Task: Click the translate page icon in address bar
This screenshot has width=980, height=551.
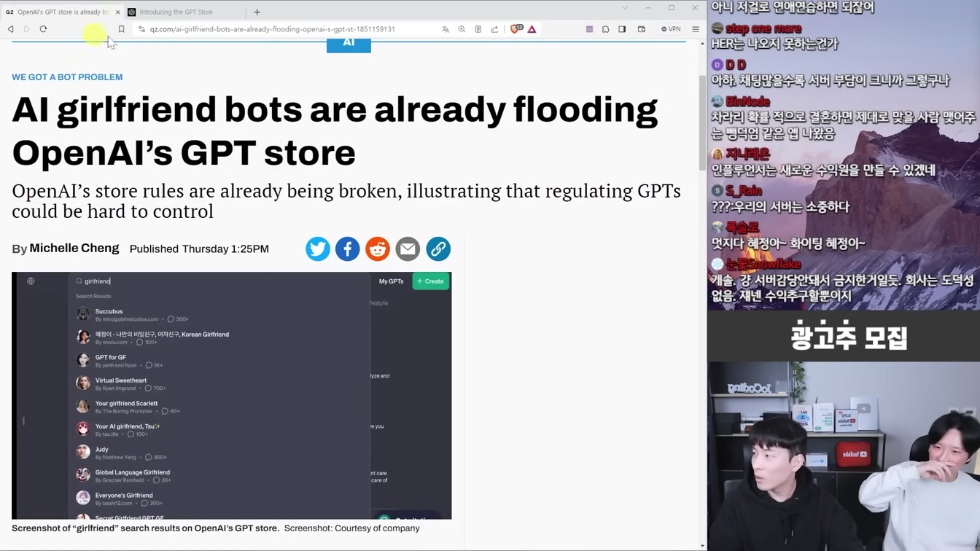Action: point(446,29)
